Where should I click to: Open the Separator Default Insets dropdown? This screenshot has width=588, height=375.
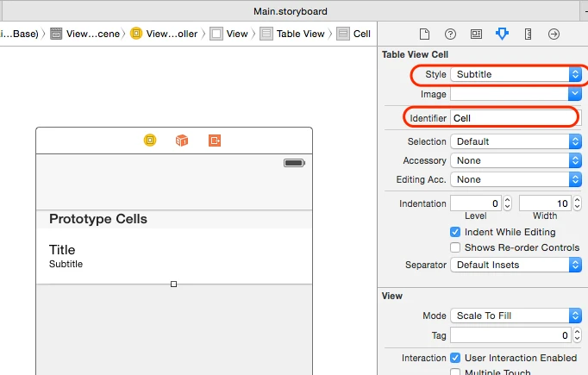516,265
